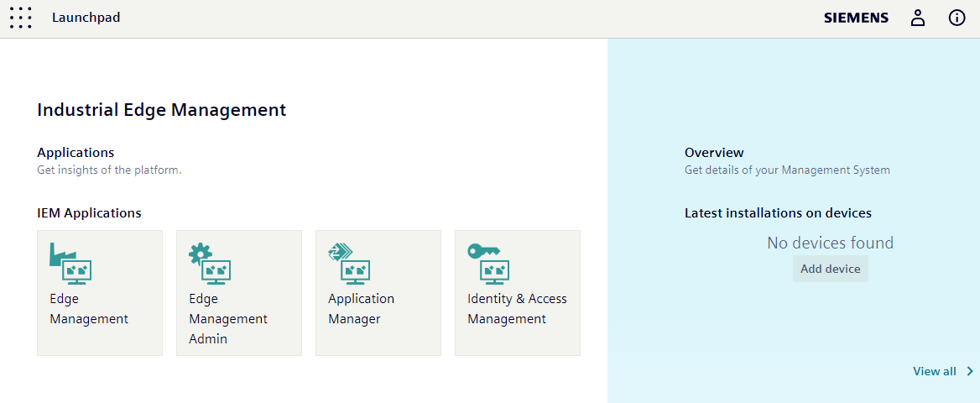Click the Edge Management Admin gear icon
This screenshot has height=403, width=980.
click(210, 264)
